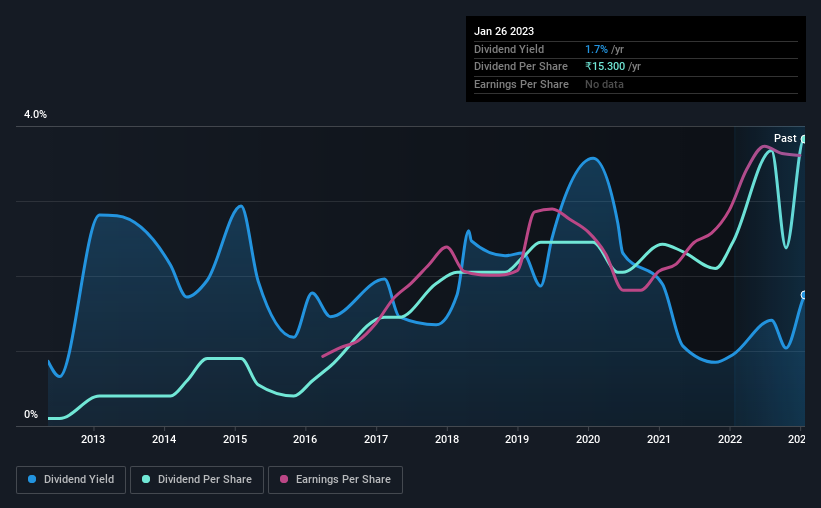Click the 2018 x-axis label
This screenshot has width=821, height=508.
pos(447,439)
